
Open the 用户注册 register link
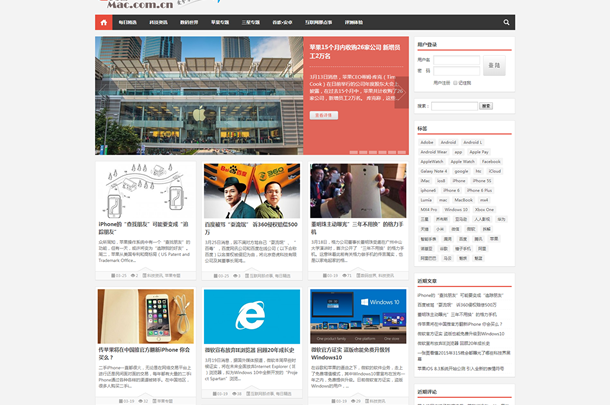(x=442, y=83)
